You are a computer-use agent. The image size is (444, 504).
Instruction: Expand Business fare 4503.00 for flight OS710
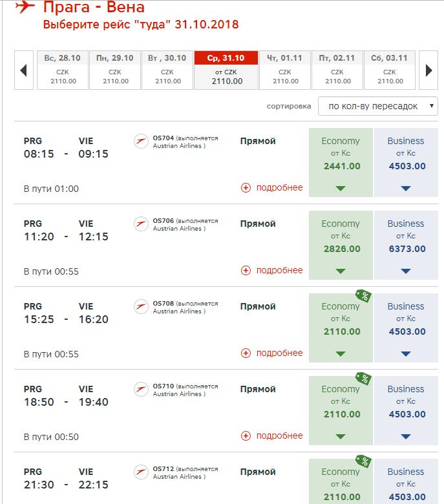click(x=406, y=410)
